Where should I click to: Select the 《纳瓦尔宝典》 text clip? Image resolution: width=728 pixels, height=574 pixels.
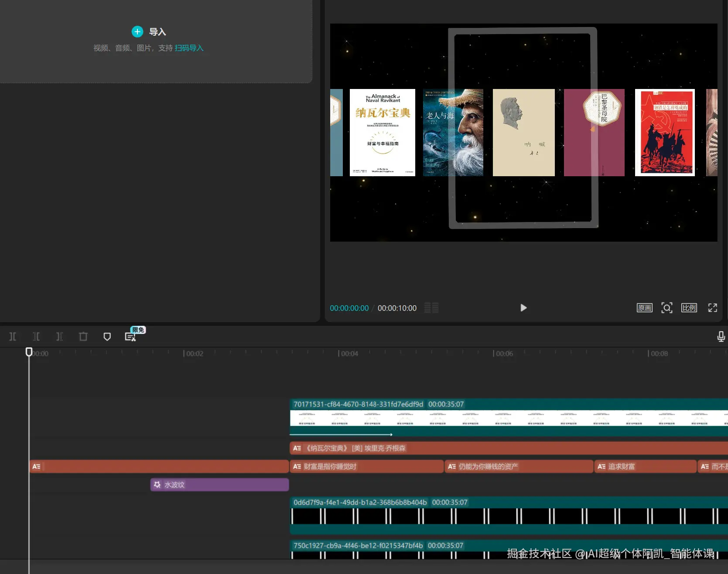click(509, 448)
